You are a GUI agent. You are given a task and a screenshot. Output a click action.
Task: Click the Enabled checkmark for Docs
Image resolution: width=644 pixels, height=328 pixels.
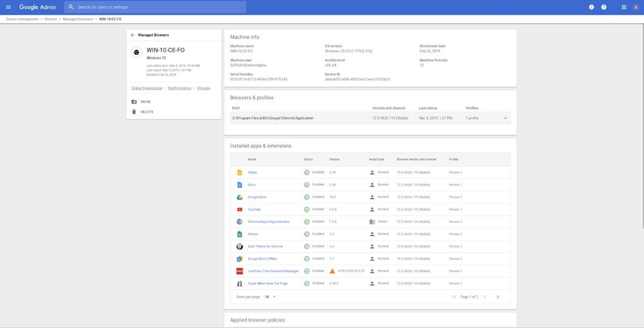pos(305,183)
